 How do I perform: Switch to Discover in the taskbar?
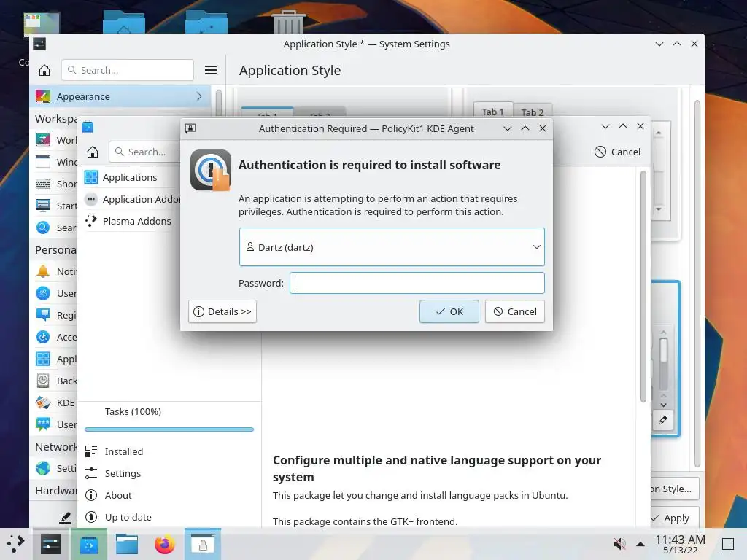coord(89,544)
